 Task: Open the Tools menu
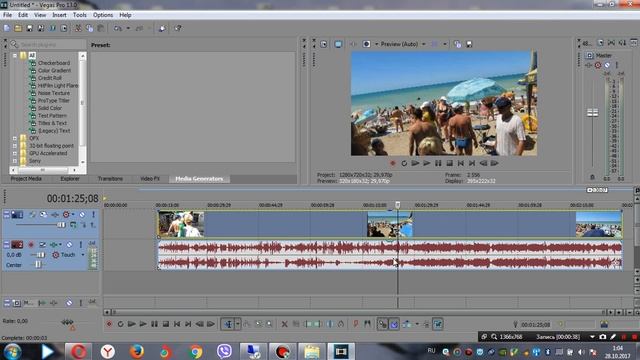coord(80,15)
